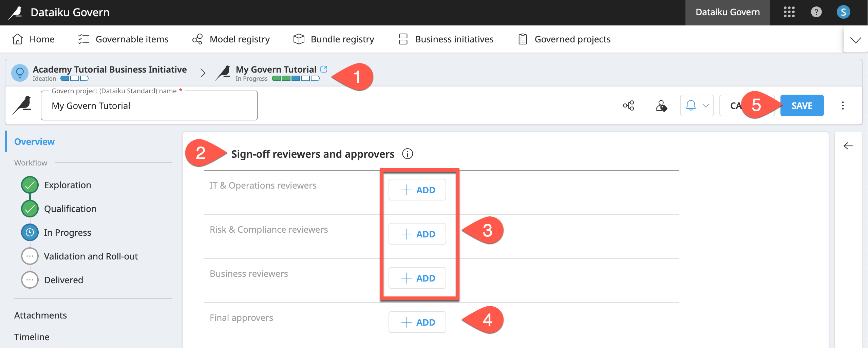Open Academy Tutorial Business Initiative breadcrumb

click(x=110, y=69)
